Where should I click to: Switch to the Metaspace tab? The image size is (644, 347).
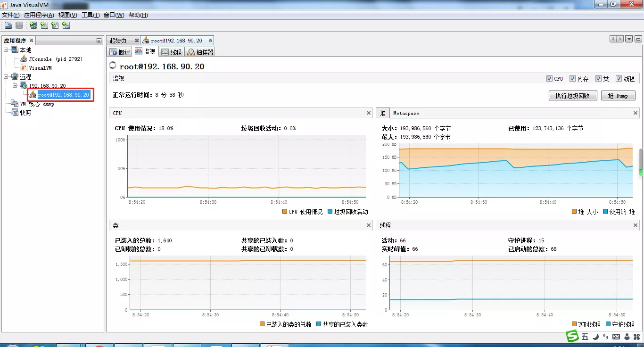406,113
